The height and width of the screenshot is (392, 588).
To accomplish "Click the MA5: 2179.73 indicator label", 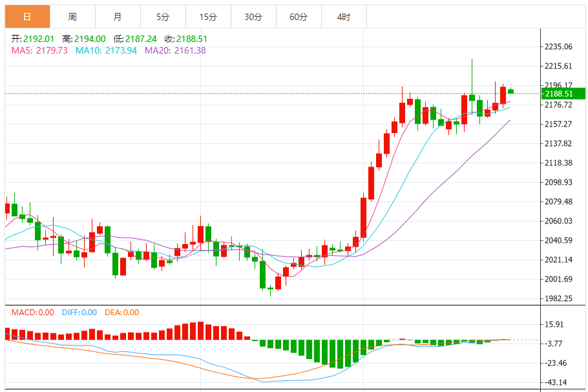I will (39, 50).
